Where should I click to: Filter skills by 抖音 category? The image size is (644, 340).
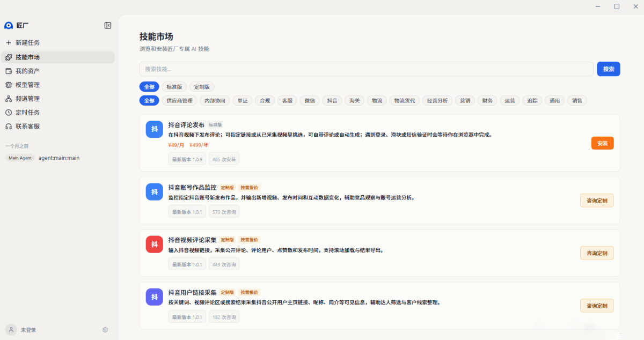point(333,100)
